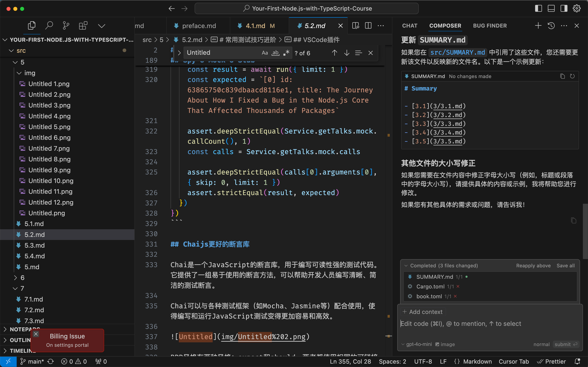The width and height of the screenshot is (588, 367).
Task: Open the gpt-4o-mini model dropdown
Action: [417, 344]
